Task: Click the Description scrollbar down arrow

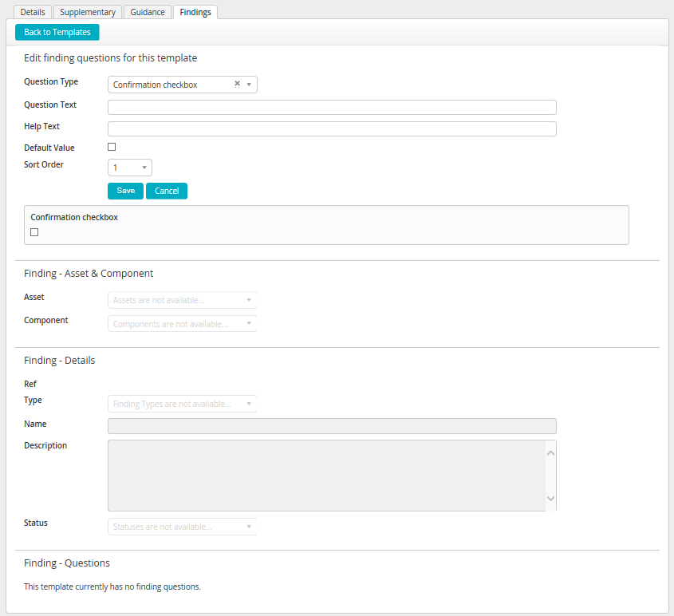Action: coord(550,498)
